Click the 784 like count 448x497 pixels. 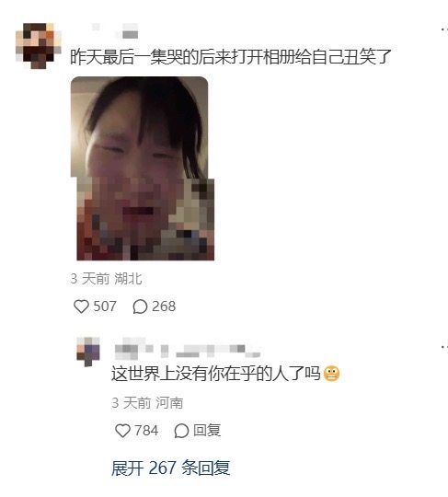coord(146,431)
